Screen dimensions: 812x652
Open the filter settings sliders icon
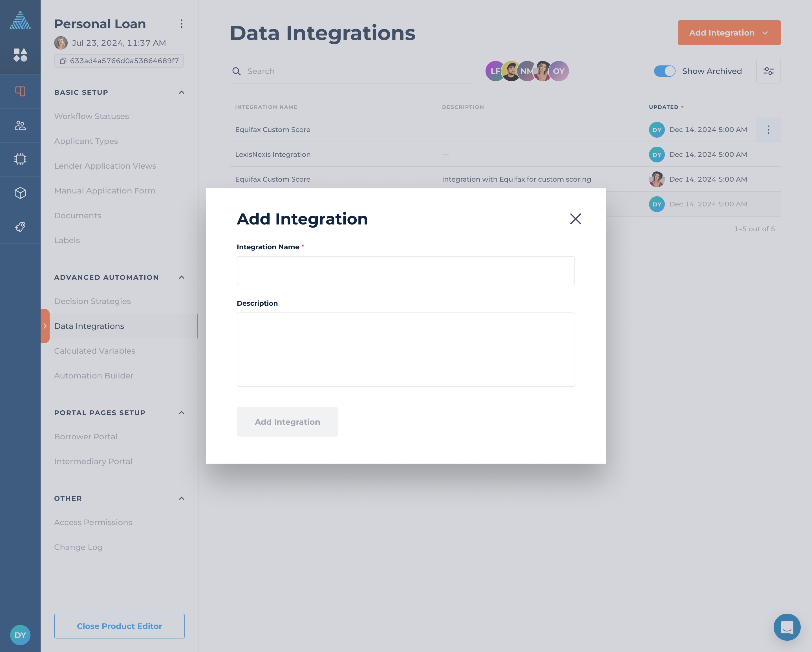pos(768,71)
